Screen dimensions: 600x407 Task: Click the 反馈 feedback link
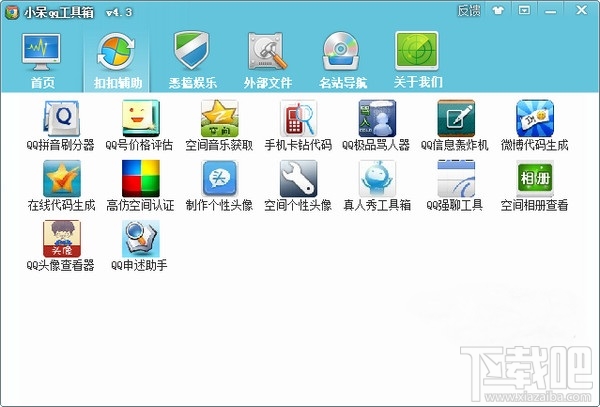tap(469, 10)
